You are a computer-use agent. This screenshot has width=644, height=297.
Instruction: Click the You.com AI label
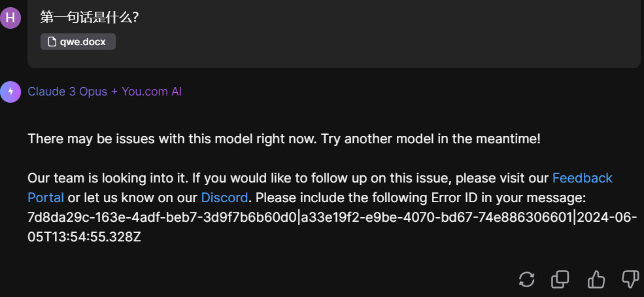(x=152, y=92)
